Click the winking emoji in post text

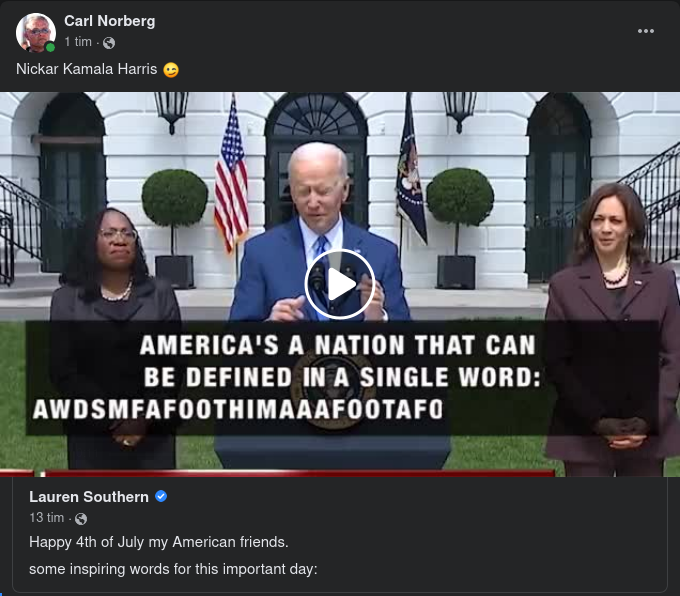pos(171,69)
